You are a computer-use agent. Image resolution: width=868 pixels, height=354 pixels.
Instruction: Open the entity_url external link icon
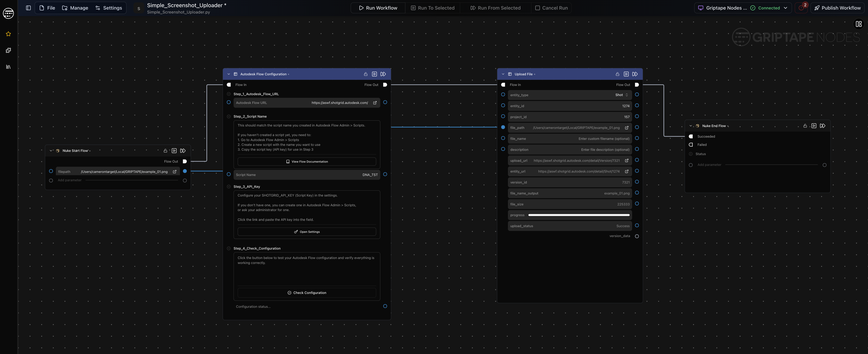pos(626,172)
